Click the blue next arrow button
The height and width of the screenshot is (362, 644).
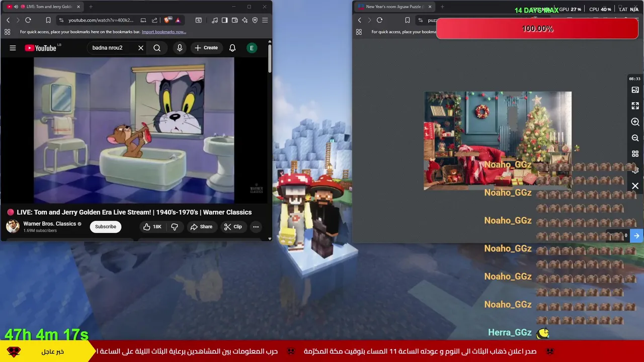[636, 236]
